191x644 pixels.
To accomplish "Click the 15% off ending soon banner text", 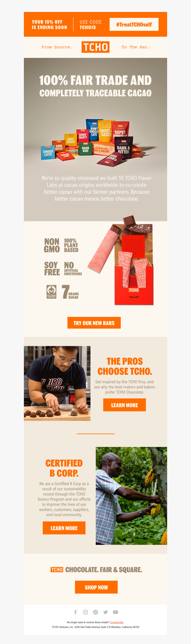I will click(x=49, y=24).
